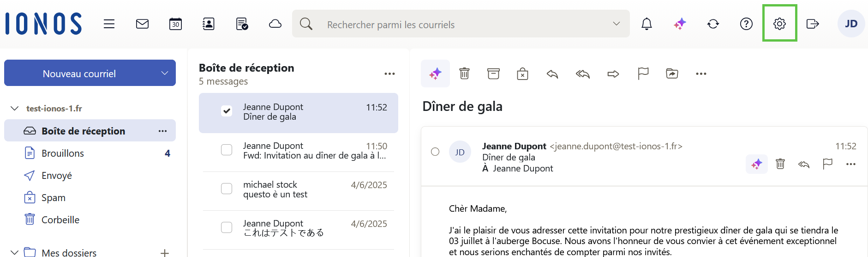This screenshot has width=868, height=257.
Task: Select the radio circle beside sender avatar
Action: pyautogui.click(x=435, y=152)
